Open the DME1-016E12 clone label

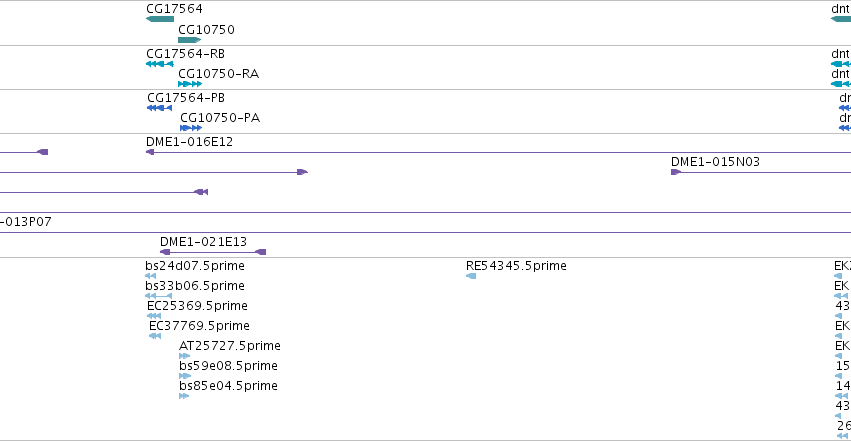tap(189, 142)
